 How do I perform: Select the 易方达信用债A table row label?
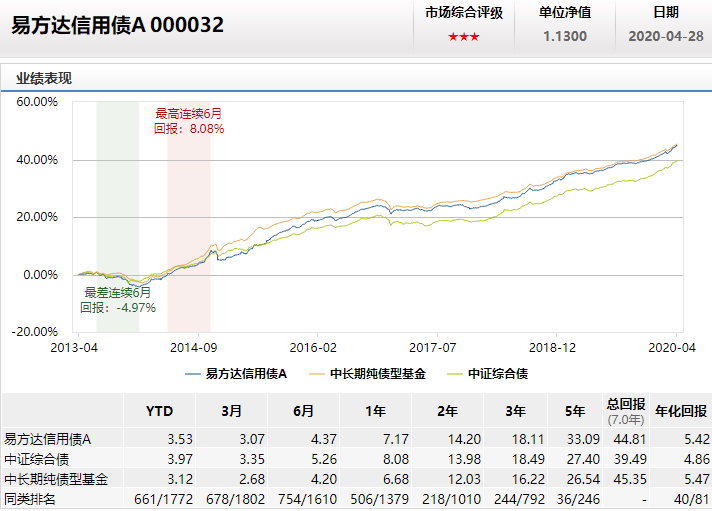[48, 439]
